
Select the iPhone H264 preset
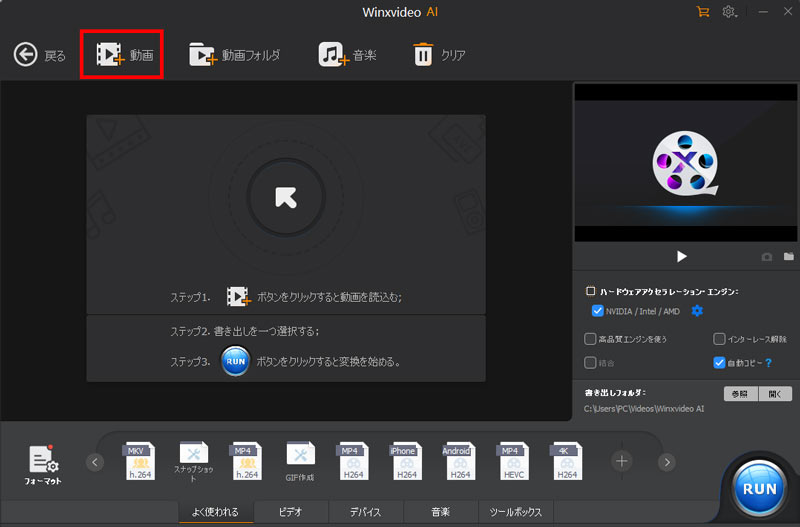(403, 462)
